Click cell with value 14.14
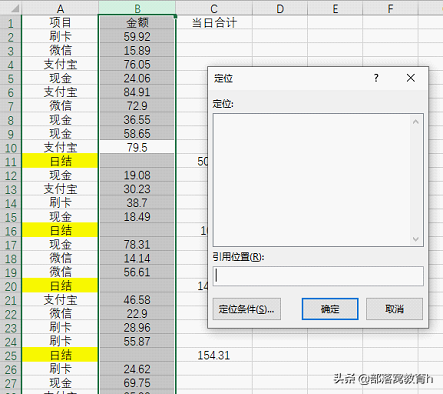The width and height of the screenshot is (443, 394). tap(137, 258)
